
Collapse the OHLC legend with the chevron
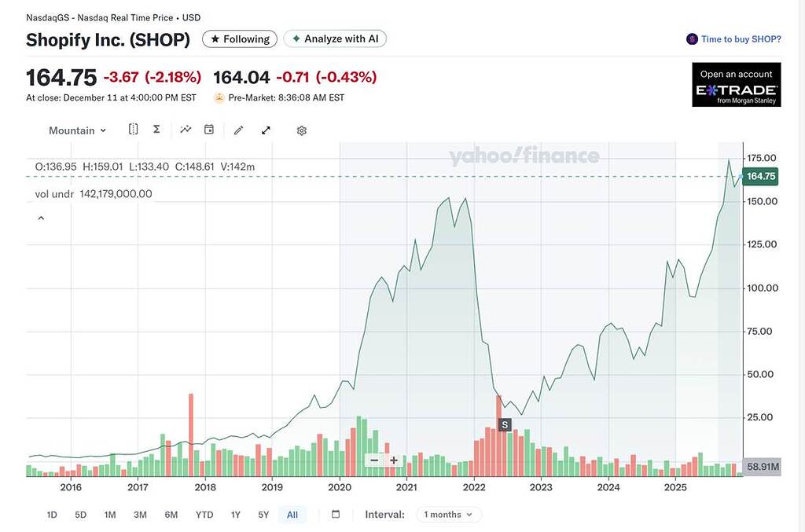point(40,218)
